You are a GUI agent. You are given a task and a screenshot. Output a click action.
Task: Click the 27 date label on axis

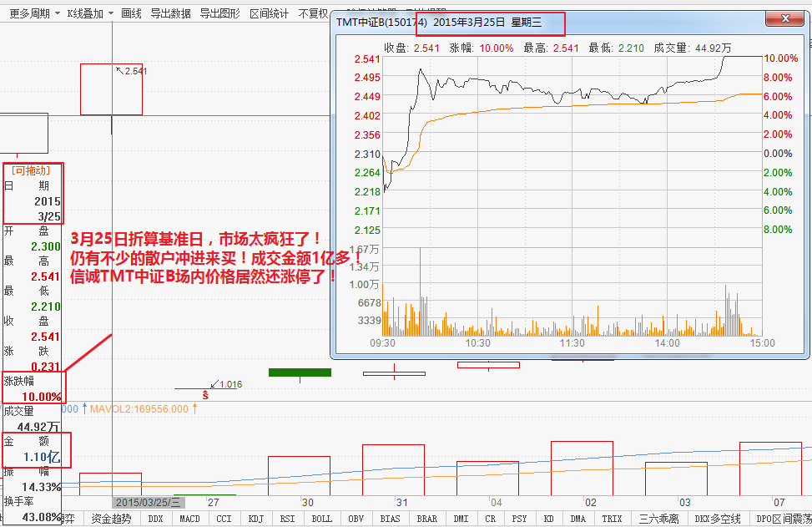tap(214, 502)
